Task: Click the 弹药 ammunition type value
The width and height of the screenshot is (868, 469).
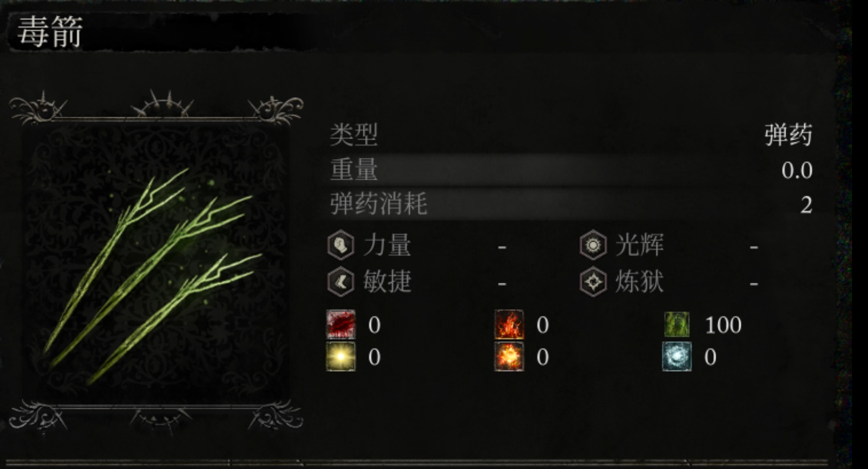Action: click(789, 136)
